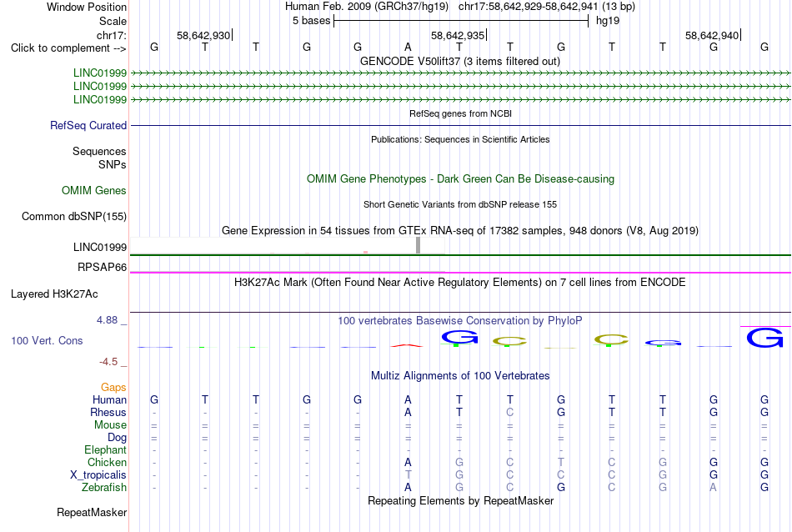
Task: Click the 'T' base in the Chicken row
Action: pyautogui.click(x=561, y=462)
